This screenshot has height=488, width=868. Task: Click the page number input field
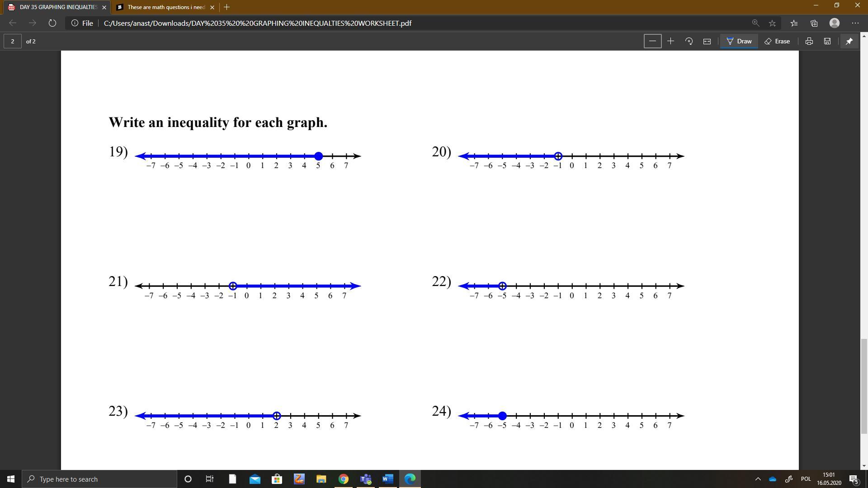click(x=13, y=41)
